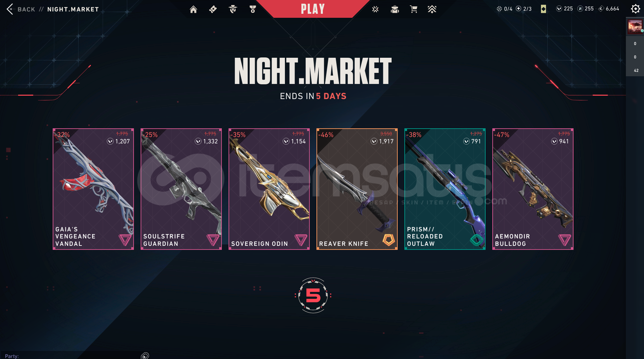Screen dimensions: 644x359
Task: Select the Sovereign Odin offer card
Action: coord(269,189)
